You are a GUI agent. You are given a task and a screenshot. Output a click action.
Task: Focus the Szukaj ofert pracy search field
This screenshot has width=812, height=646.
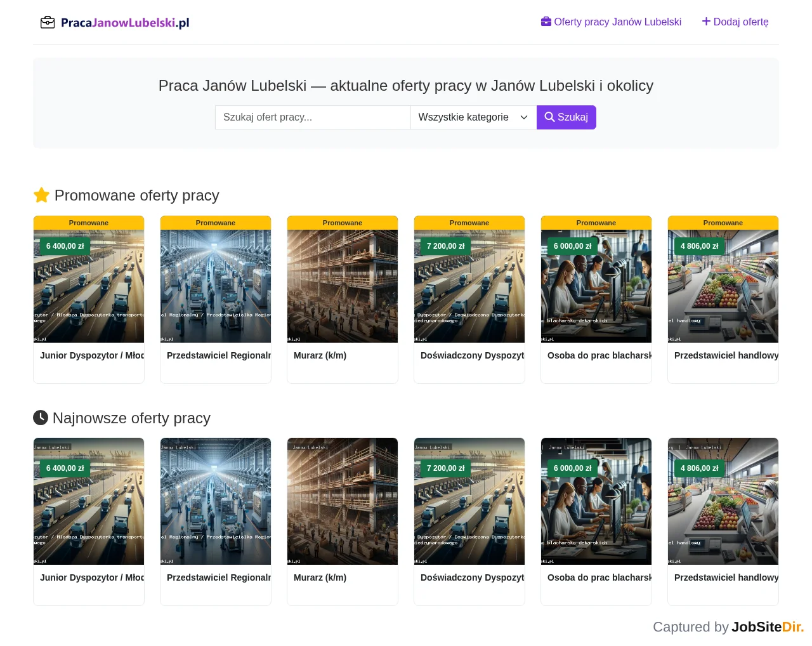pos(313,117)
